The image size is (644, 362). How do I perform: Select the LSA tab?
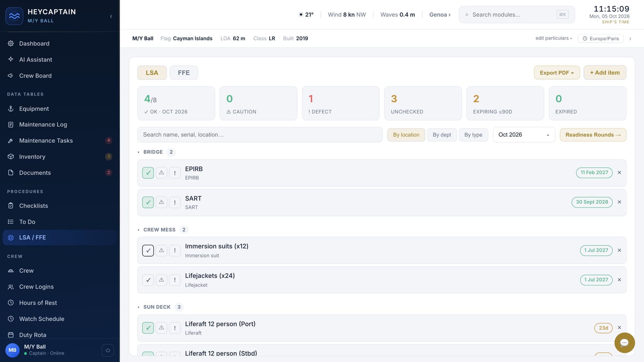point(152,73)
